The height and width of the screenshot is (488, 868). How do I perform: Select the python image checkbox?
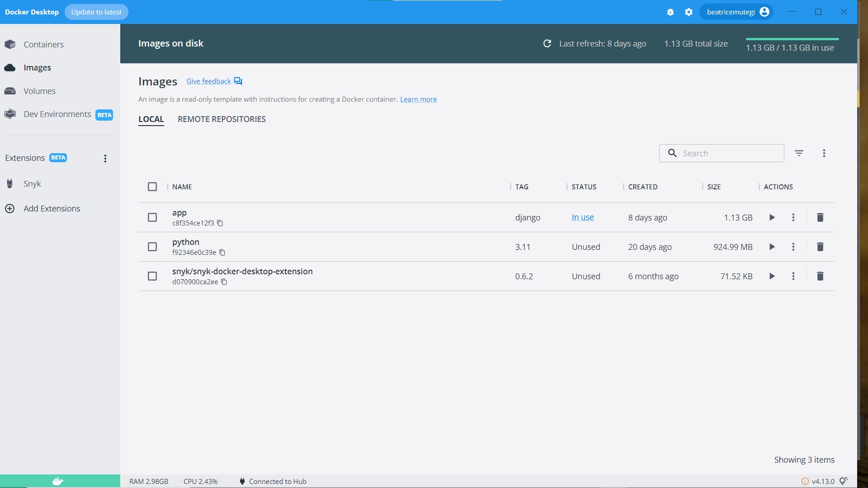click(x=152, y=247)
